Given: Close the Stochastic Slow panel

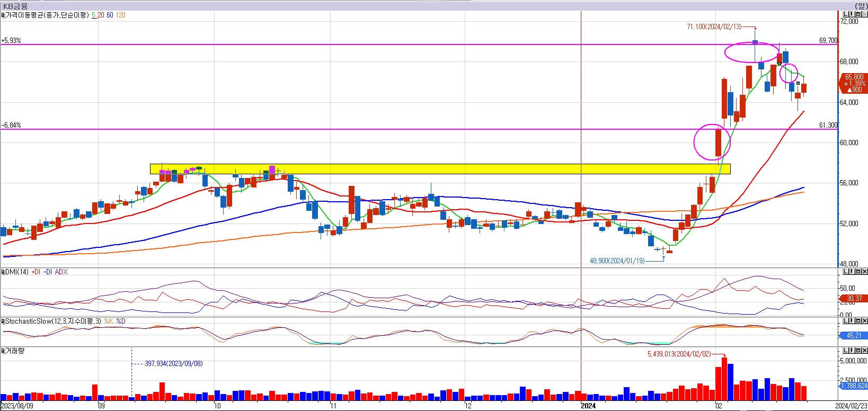Looking at the screenshot, I should tap(864, 321).
